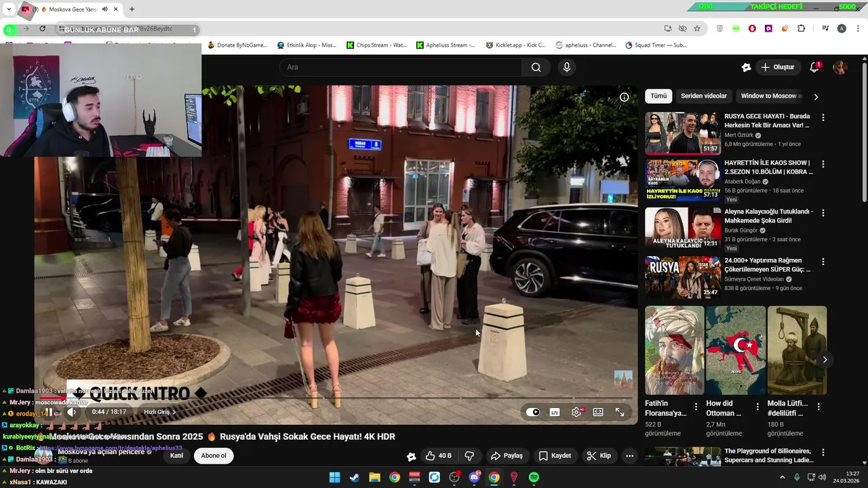Save video with Kaydet button

pos(555,455)
